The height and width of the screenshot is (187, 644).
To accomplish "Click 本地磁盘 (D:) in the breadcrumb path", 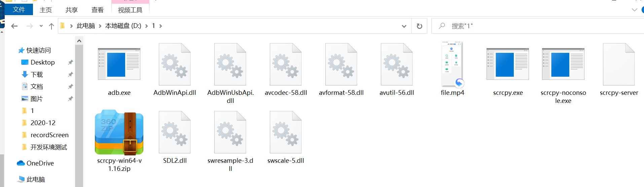I will (x=123, y=26).
